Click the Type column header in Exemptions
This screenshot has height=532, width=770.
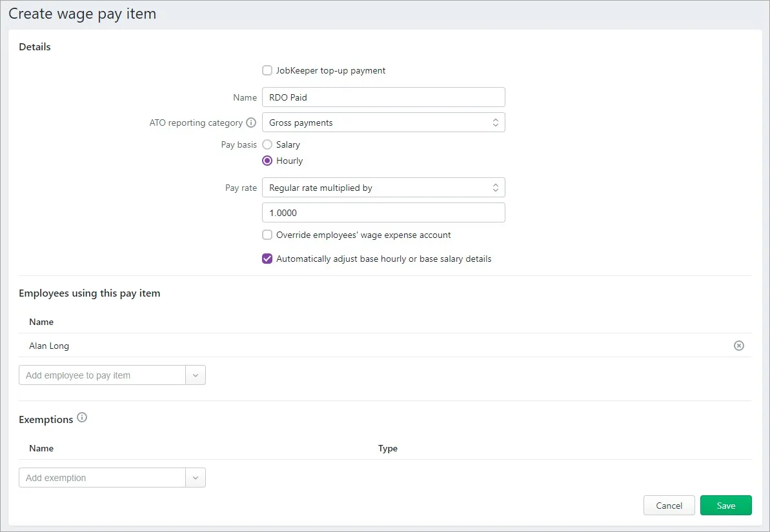tap(387, 449)
